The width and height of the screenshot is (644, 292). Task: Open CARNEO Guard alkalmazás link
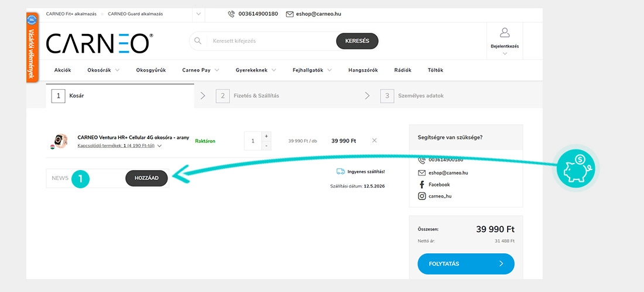(x=135, y=14)
